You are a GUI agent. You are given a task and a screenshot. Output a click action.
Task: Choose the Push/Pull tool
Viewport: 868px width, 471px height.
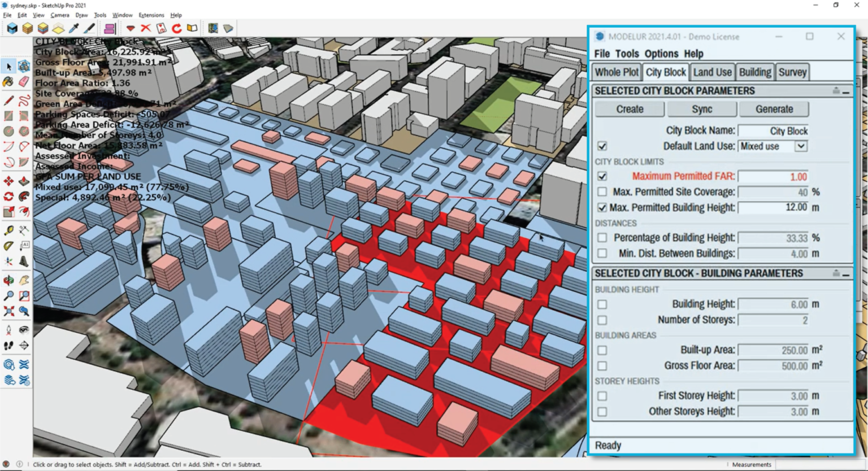24,180
